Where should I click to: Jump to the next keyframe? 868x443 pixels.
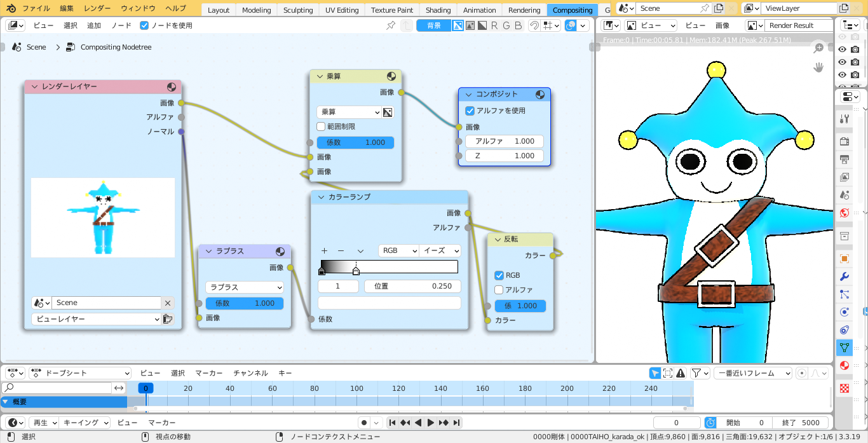point(444,423)
